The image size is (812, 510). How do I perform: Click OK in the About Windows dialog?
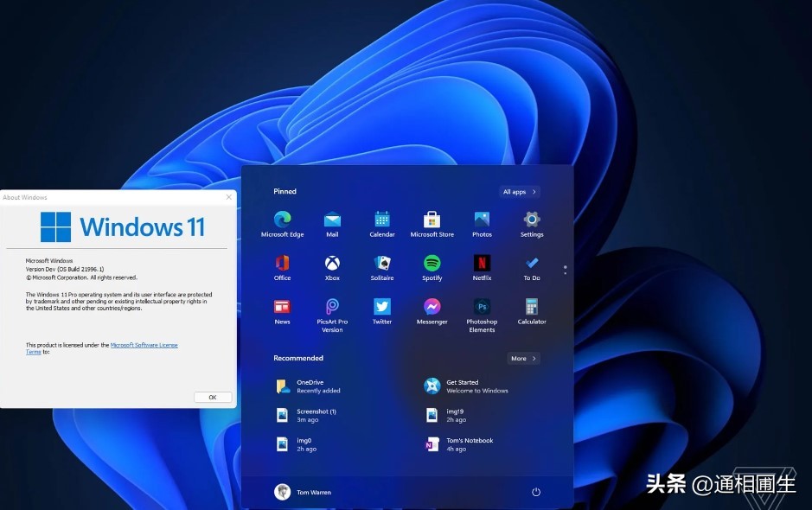click(x=213, y=397)
